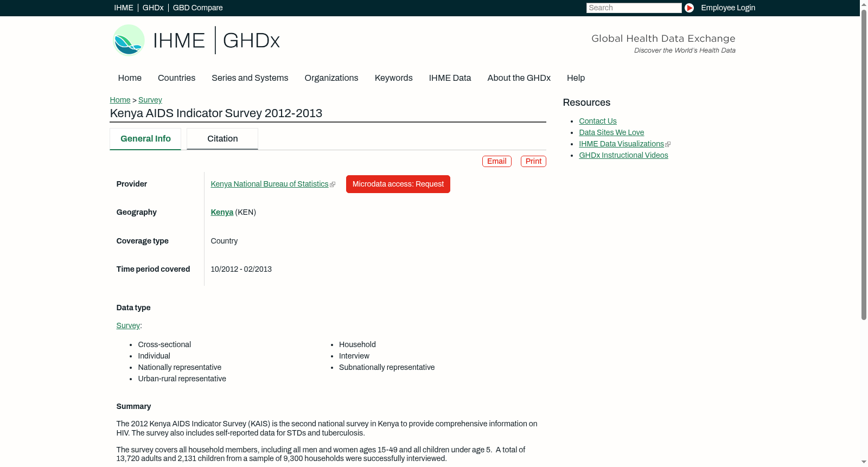Open GHDx Instructional Videos link
Screen dimensions: 868x467
click(x=623, y=156)
